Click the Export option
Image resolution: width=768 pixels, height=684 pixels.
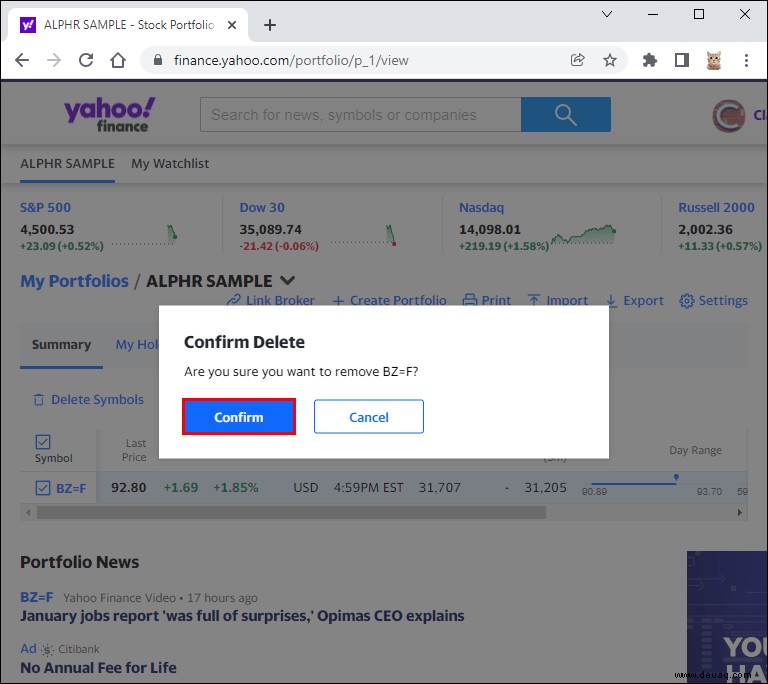point(635,300)
